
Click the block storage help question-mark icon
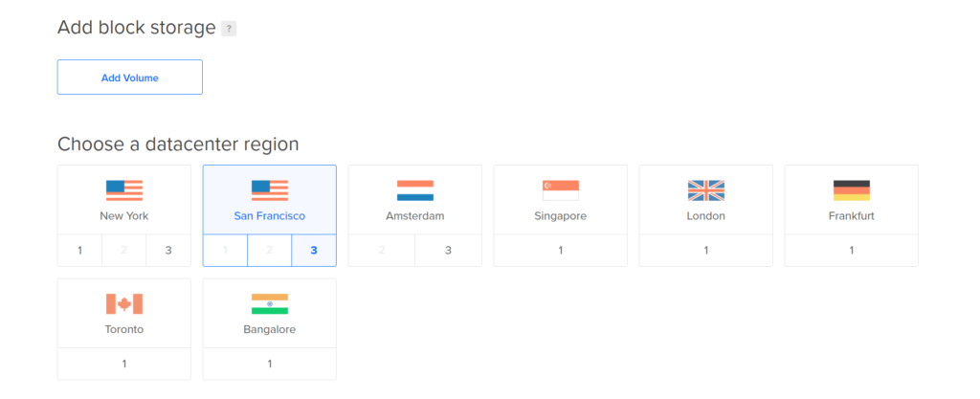pyautogui.click(x=229, y=29)
